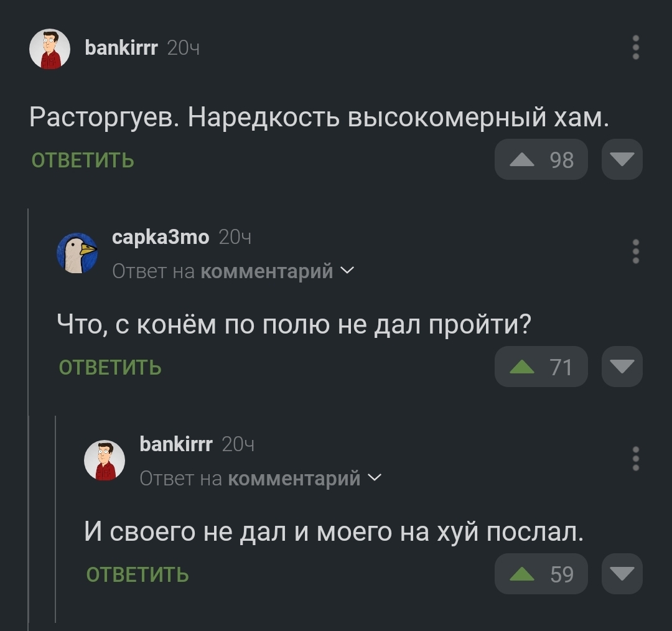Open bankirrr avatar in nested reply
This screenshot has height=631, width=672.
pos(105,460)
